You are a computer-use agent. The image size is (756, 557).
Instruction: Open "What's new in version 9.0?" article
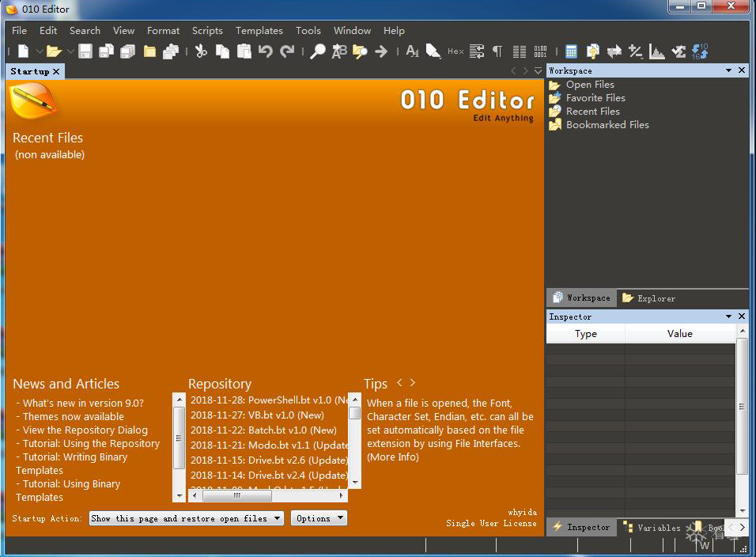point(83,404)
